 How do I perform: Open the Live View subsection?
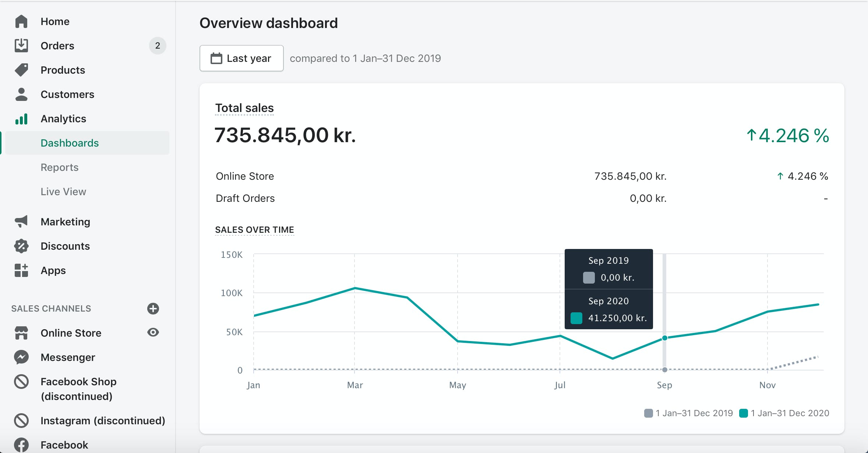coord(63,192)
